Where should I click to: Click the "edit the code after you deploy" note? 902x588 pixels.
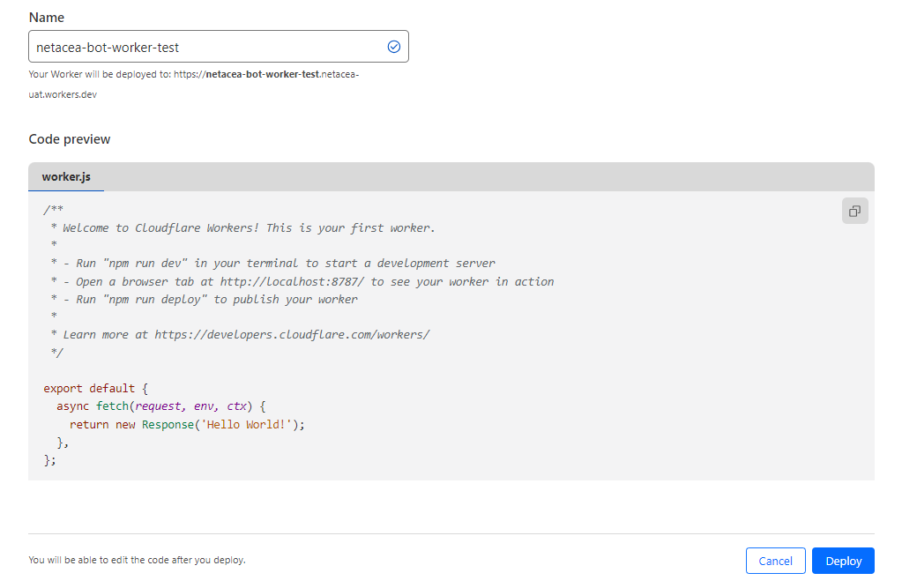[137, 560]
